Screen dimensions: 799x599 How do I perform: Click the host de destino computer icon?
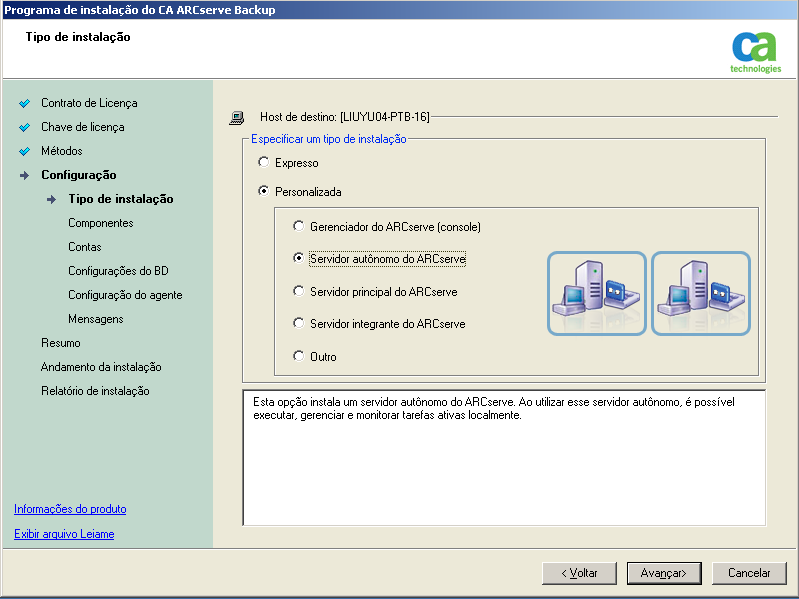pyautogui.click(x=237, y=118)
